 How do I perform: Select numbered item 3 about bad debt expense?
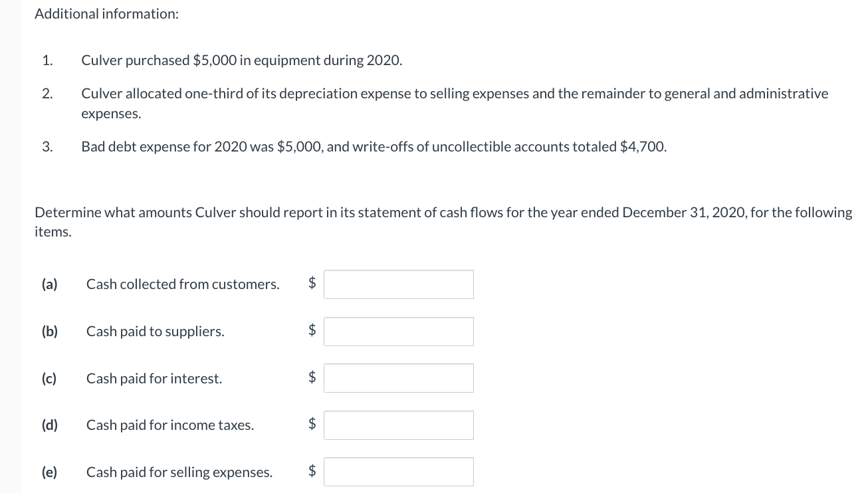pos(374,146)
